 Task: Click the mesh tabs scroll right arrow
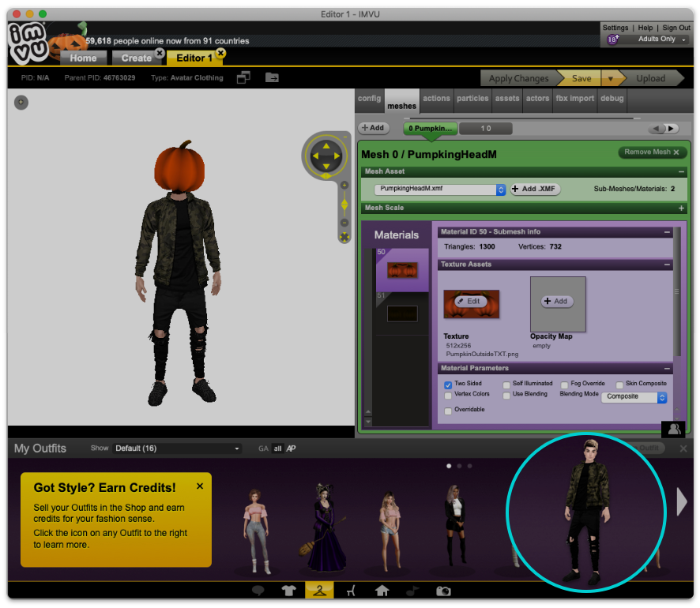point(671,129)
